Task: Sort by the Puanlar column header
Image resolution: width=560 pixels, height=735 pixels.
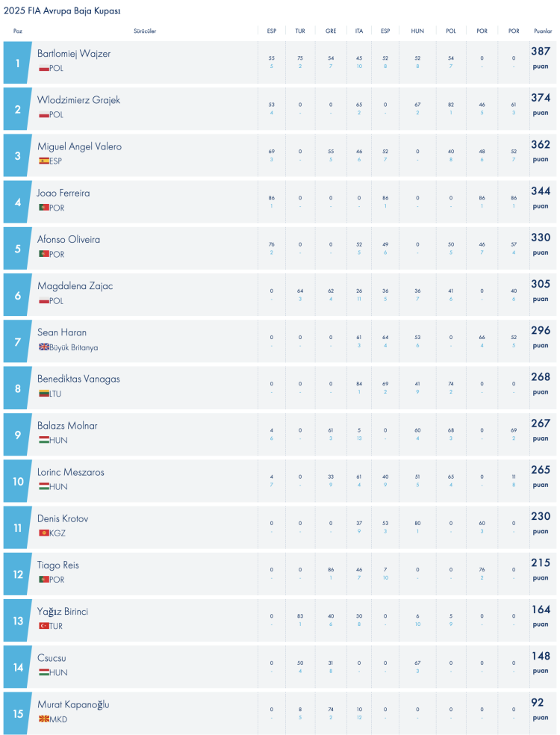Action: 543,31
